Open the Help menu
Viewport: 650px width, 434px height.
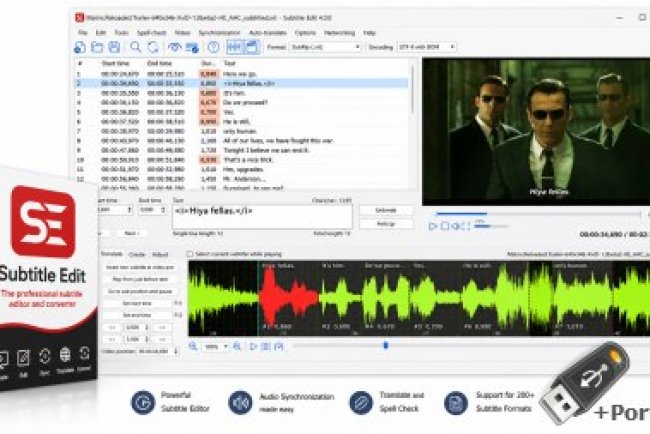pyautogui.click(x=369, y=33)
